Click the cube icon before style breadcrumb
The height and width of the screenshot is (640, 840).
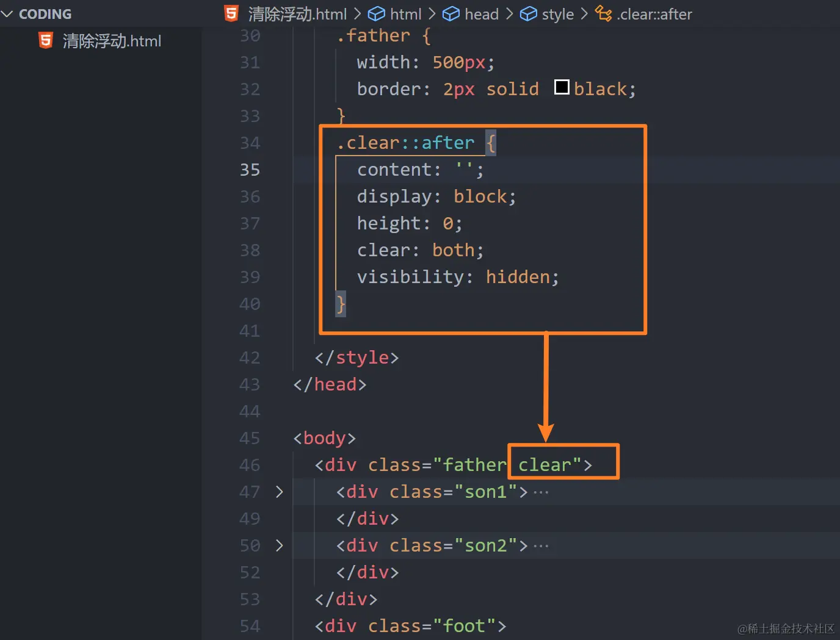[529, 14]
